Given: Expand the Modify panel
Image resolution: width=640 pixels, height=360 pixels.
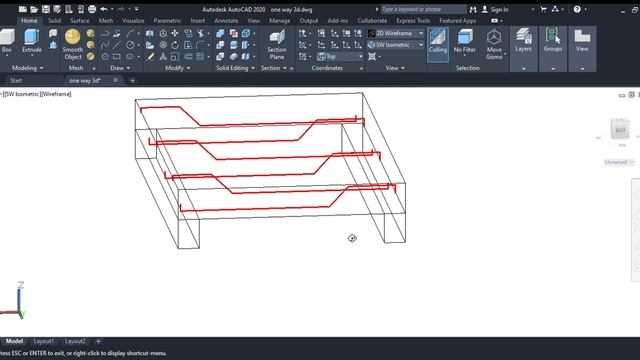Looking at the screenshot, I should (x=178, y=68).
